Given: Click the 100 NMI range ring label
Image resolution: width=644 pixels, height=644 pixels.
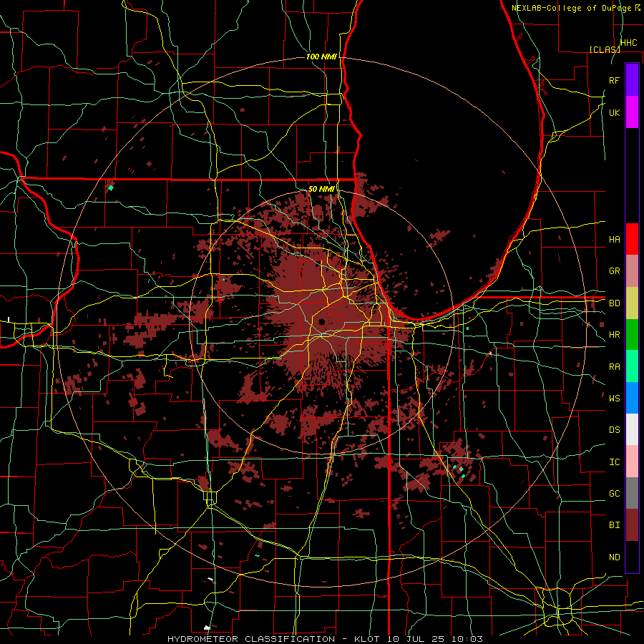Looking at the screenshot, I should (x=321, y=57).
